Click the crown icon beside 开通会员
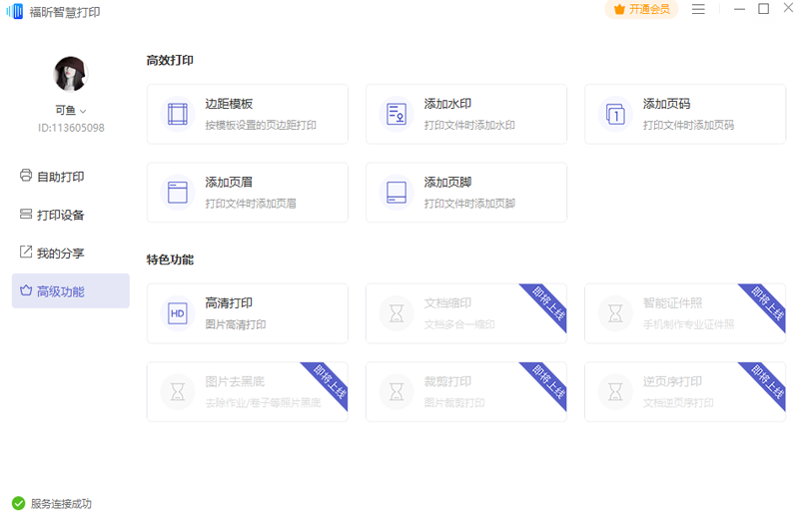This screenshot has width=799, height=532. click(x=619, y=9)
